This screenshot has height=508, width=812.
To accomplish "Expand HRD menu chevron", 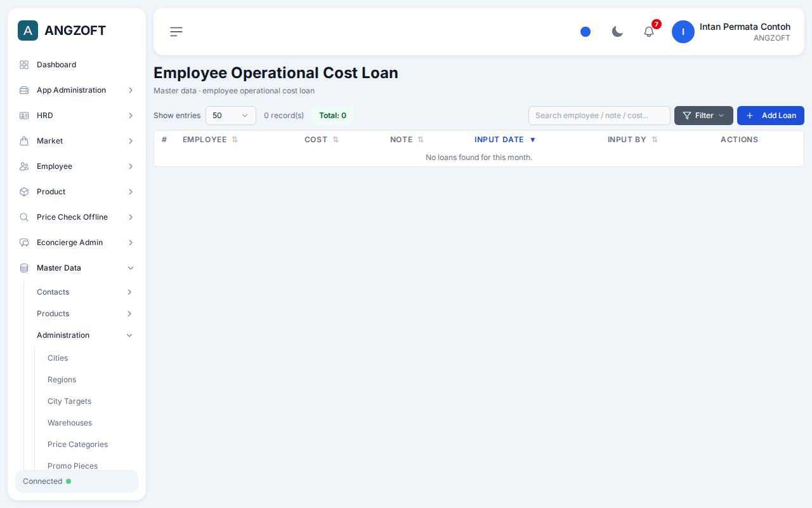I will [x=131, y=116].
